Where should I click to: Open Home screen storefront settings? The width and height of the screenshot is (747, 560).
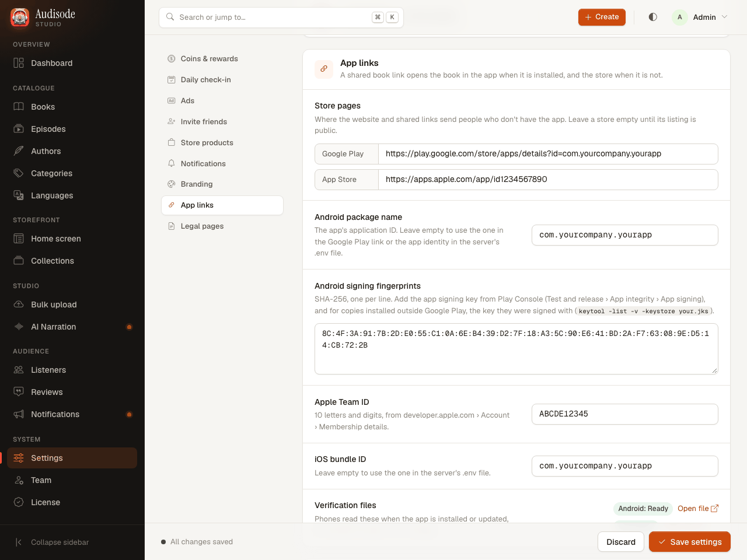(x=72, y=239)
